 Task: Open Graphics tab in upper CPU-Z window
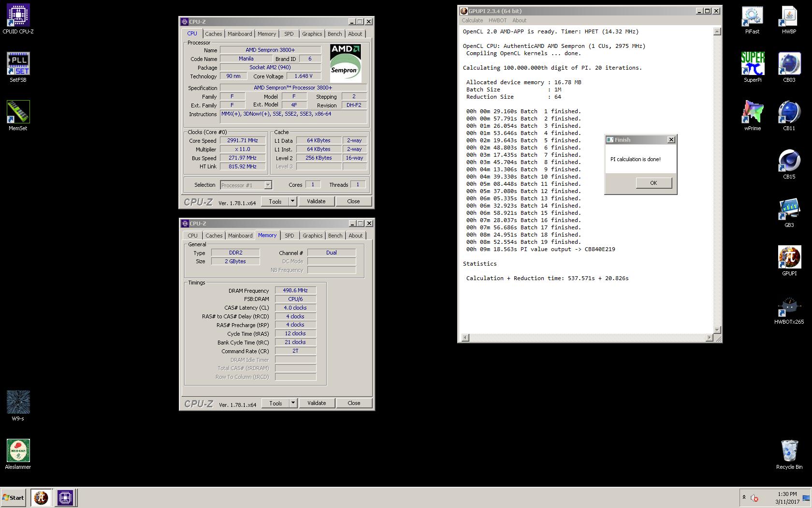tap(312, 34)
